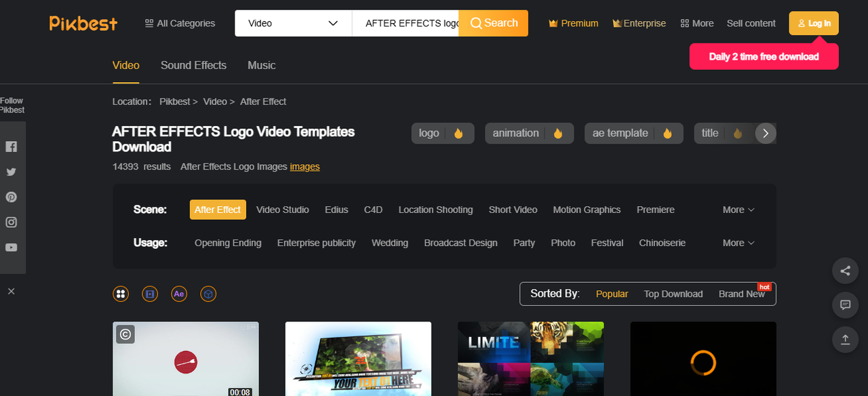This screenshot has width=868, height=396.
Task: Switch to the Video tab
Action: click(x=126, y=65)
